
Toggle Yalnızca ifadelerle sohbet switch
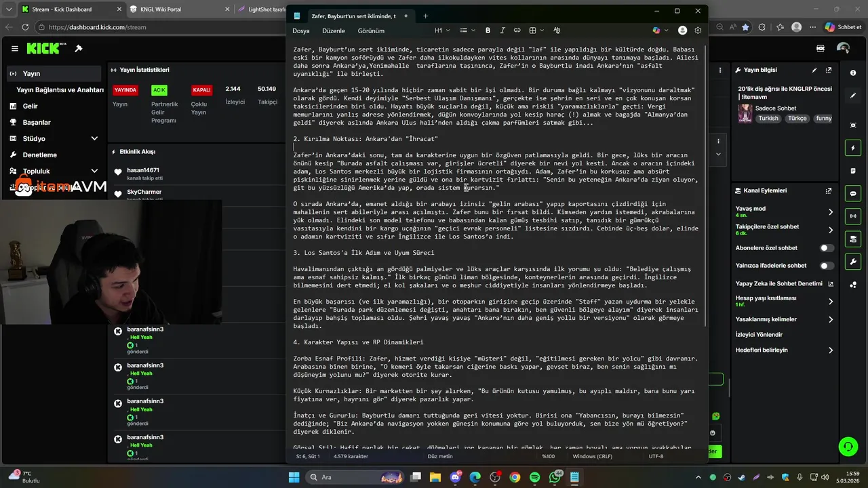pos(827,266)
